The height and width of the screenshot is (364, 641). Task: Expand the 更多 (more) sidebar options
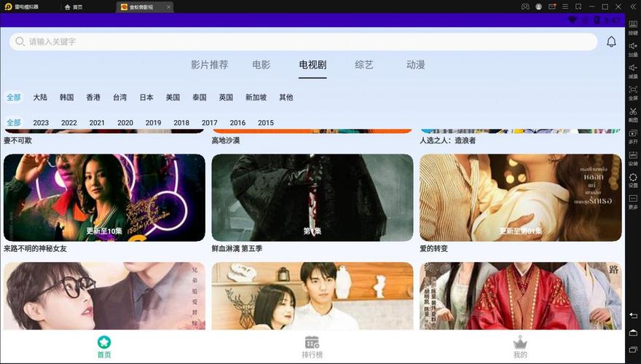pos(633,200)
